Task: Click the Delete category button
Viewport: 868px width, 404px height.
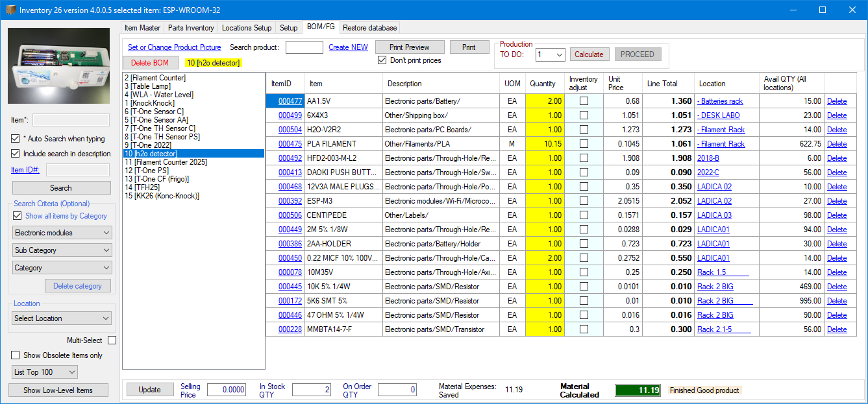Action: coord(78,286)
